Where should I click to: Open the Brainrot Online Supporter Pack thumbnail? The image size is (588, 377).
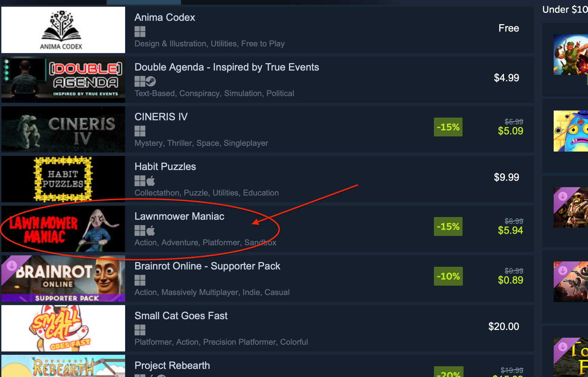(x=63, y=279)
